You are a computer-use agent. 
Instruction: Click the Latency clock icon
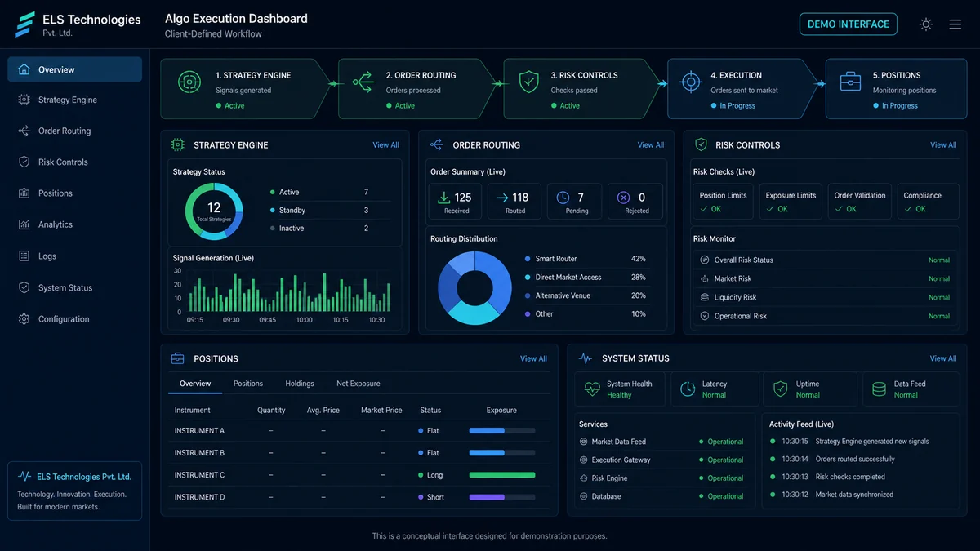click(688, 389)
